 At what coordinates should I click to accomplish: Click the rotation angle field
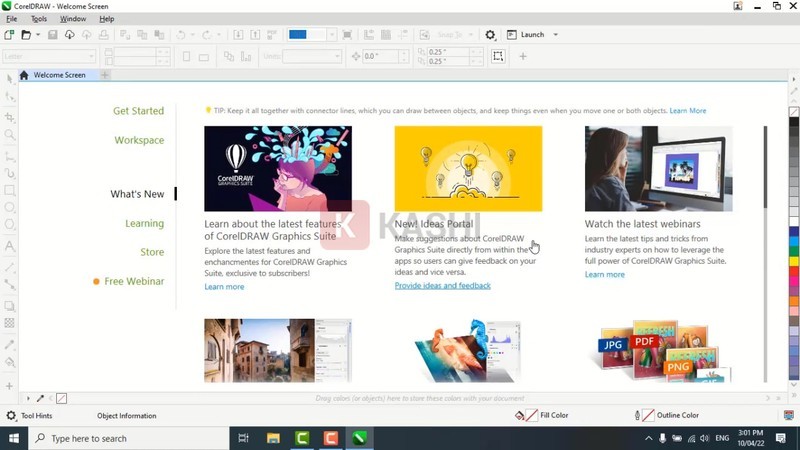point(382,56)
